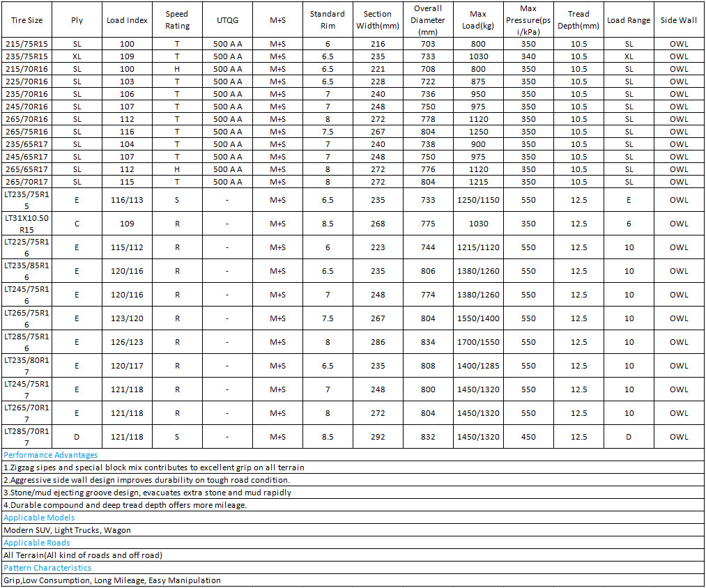Click the 'Tread Depth(mm)' header
Image resolution: width=706 pixels, height=588 pixels.
click(x=578, y=20)
